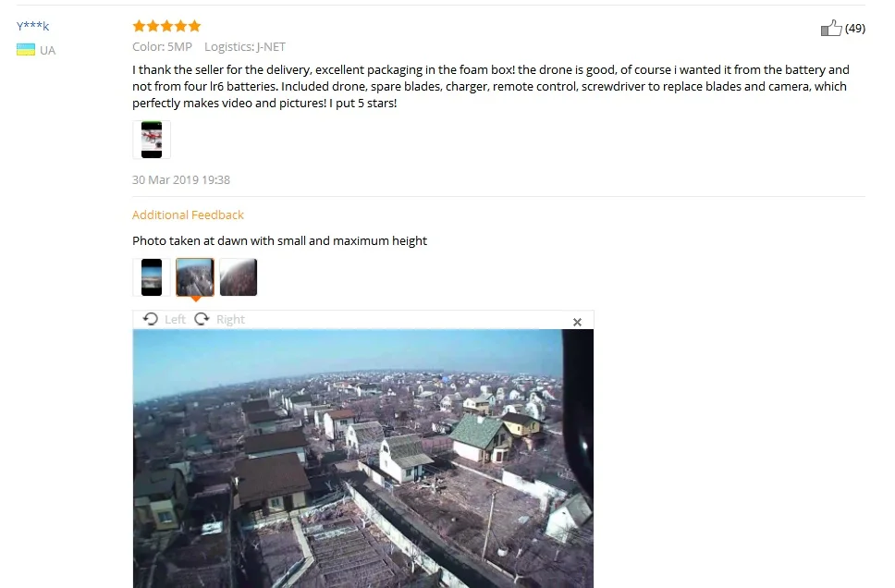Click the five-star rating icons

[166, 26]
